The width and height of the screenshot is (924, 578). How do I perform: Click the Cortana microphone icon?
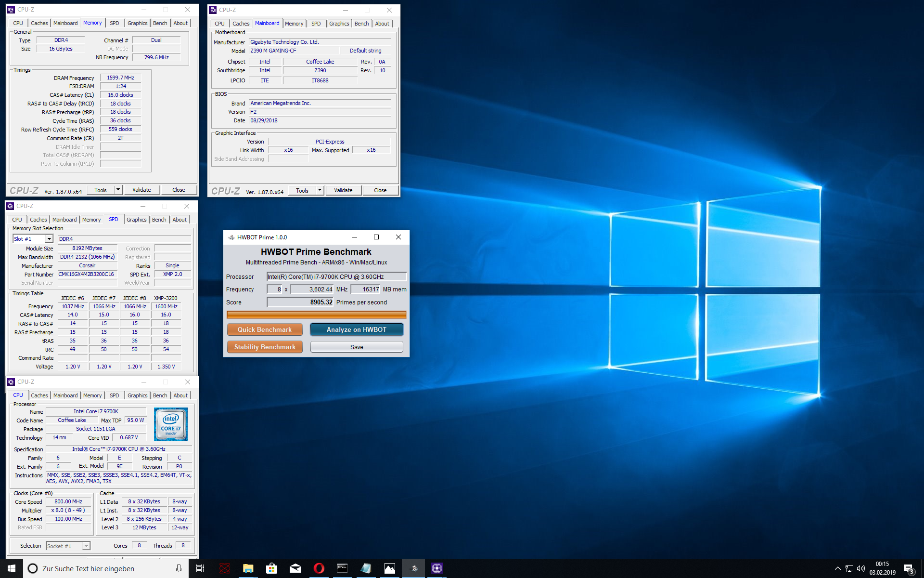(179, 568)
